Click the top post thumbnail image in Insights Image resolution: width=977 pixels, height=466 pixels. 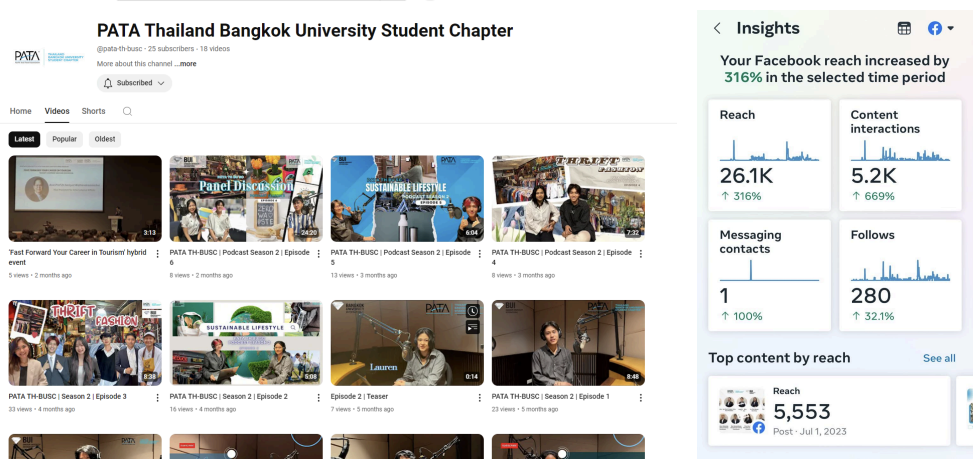(x=741, y=411)
